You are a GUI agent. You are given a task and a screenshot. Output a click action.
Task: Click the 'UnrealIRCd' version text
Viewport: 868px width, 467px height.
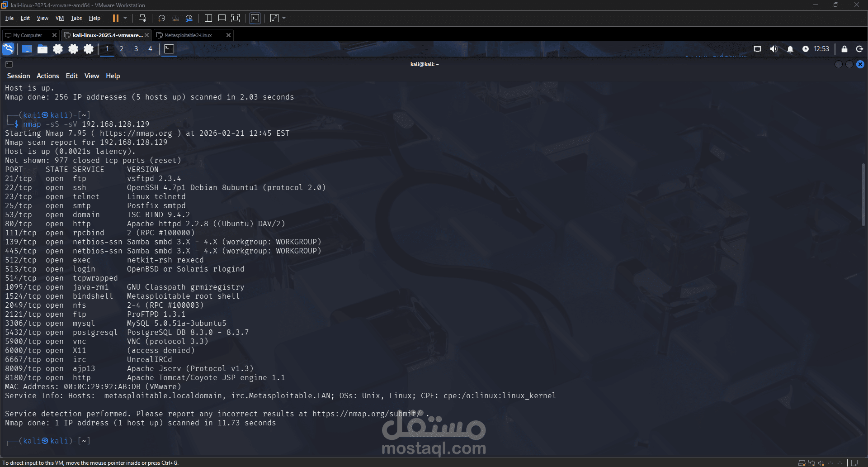[150, 359]
